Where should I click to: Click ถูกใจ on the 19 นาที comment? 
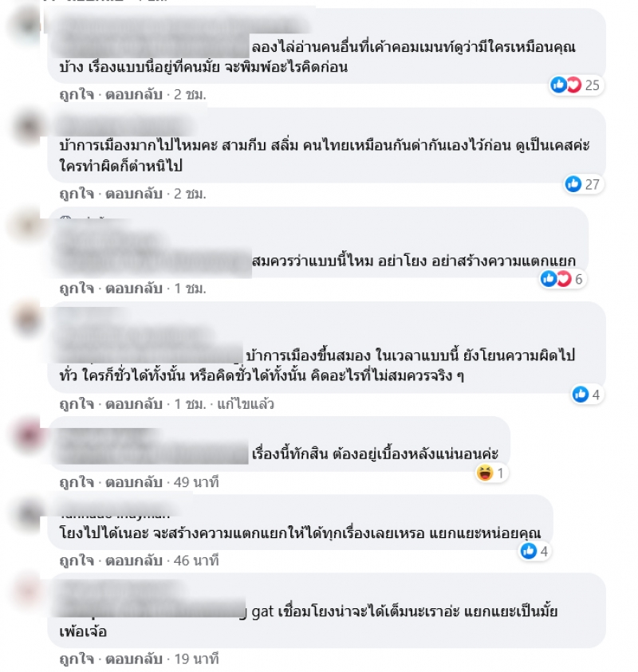pos(77,658)
